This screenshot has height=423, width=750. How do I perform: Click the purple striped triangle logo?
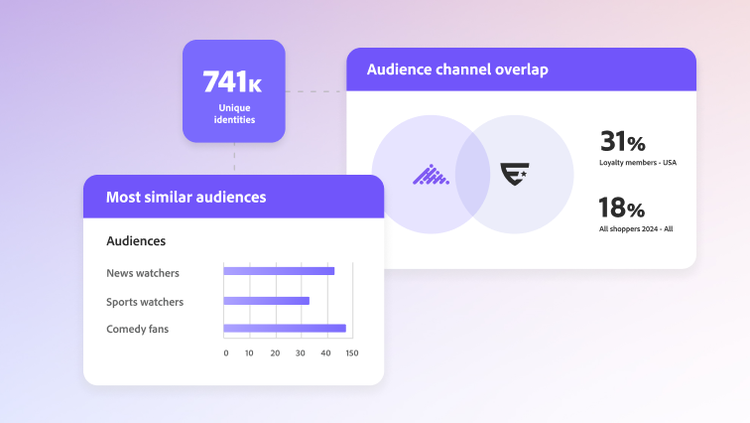coord(431,175)
